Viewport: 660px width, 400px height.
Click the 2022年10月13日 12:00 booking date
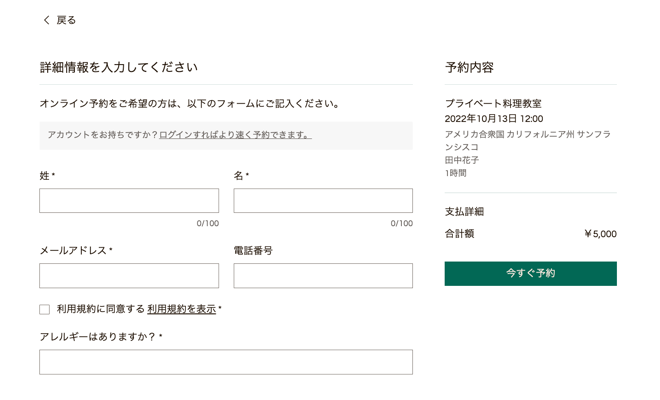(494, 119)
